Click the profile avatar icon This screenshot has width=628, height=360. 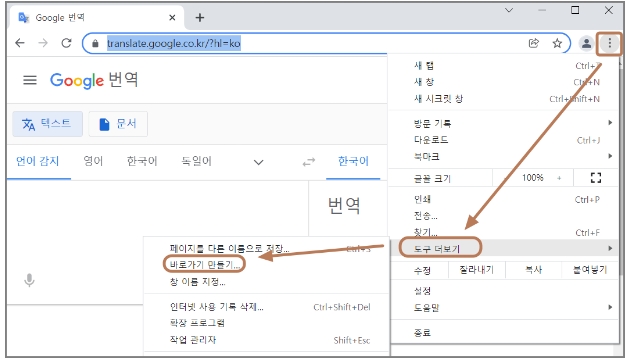click(x=586, y=43)
